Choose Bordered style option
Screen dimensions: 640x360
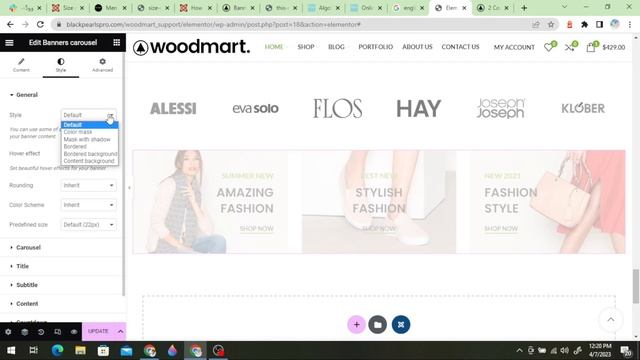click(x=90, y=146)
